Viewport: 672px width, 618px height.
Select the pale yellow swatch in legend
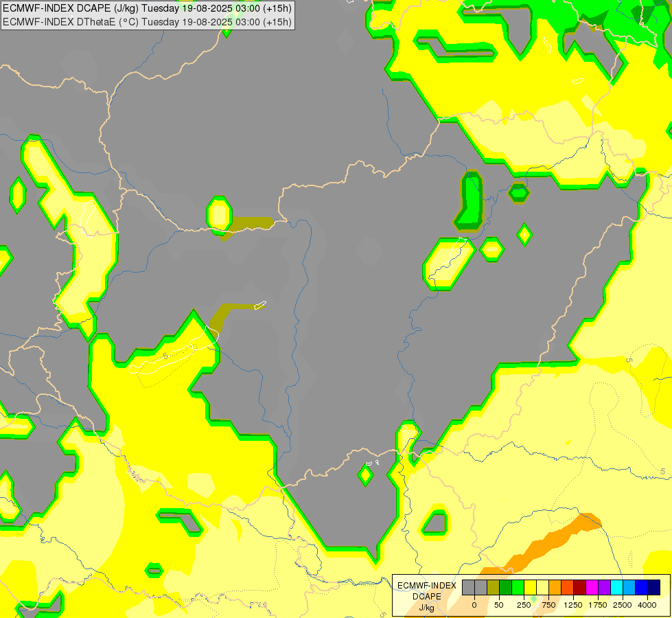[x=542, y=588]
